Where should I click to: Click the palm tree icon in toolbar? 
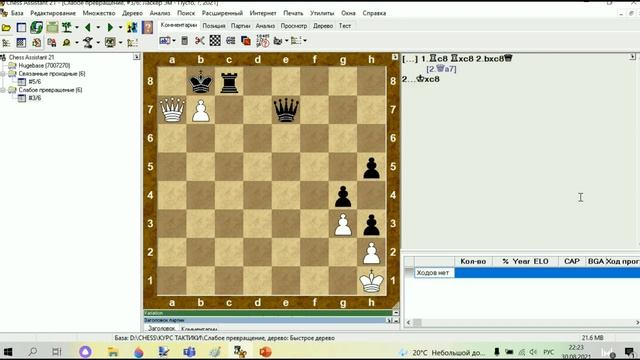67,27
